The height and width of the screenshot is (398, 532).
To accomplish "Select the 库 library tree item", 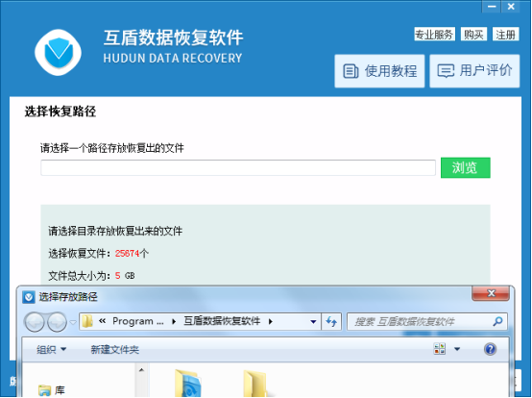I will (52, 390).
